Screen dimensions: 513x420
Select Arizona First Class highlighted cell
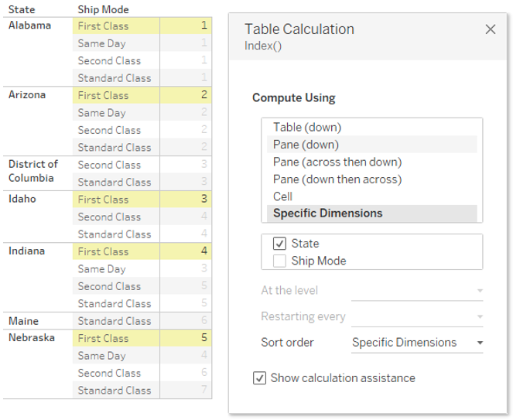pos(142,95)
